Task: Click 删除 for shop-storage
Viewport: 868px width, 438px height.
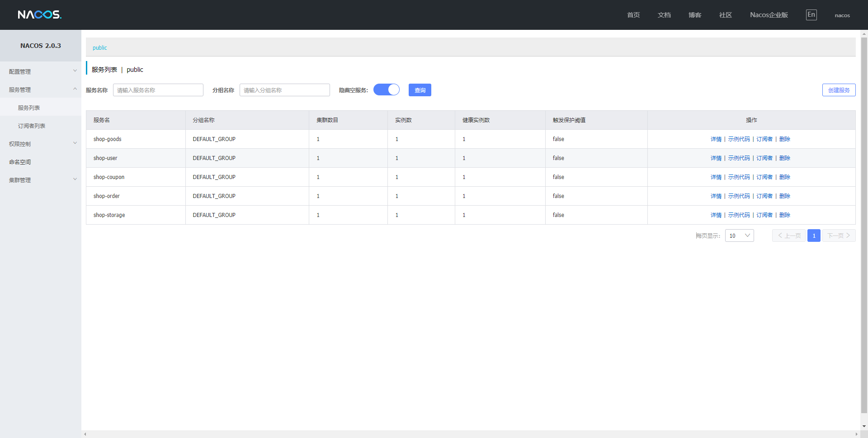Action: tap(785, 215)
